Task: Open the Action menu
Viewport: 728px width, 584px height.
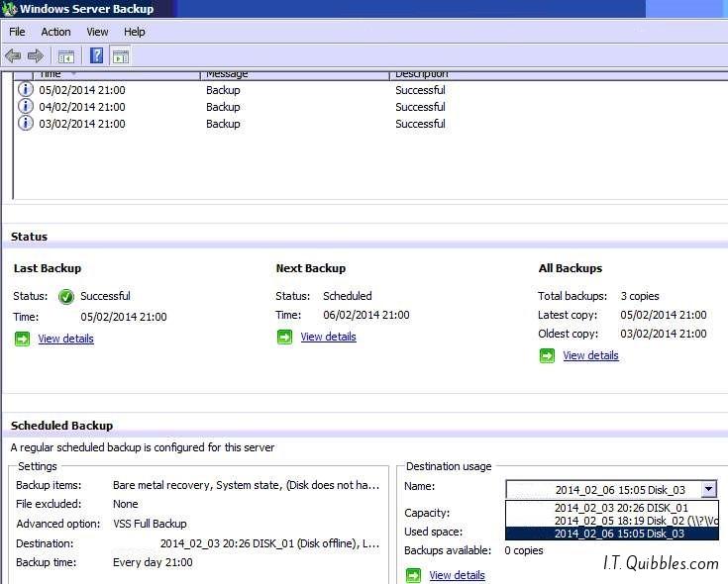Action: tap(55, 32)
